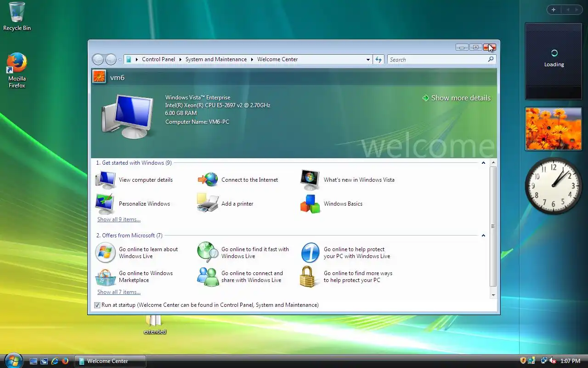Click Show all 7 items link
Viewport: 588px width, 368px height.
point(119,292)
